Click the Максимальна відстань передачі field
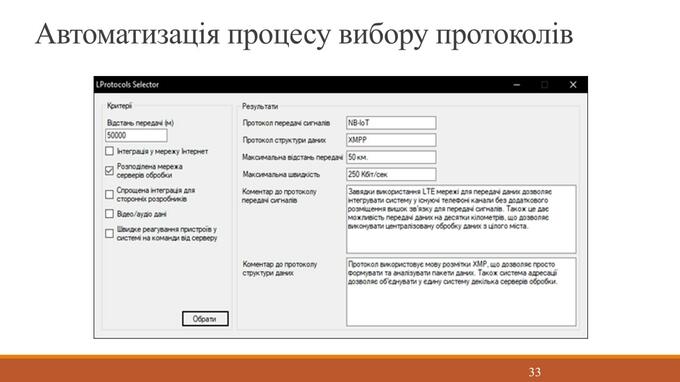 (391, 157)
